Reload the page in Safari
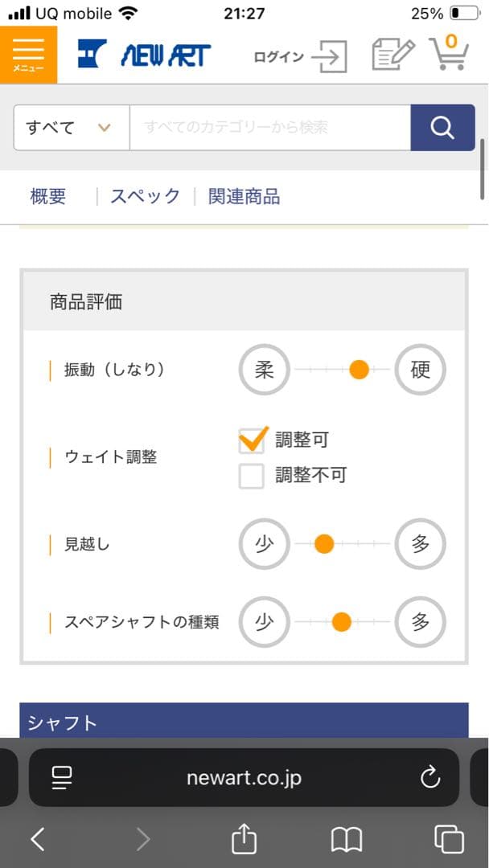 pos(430,776)
